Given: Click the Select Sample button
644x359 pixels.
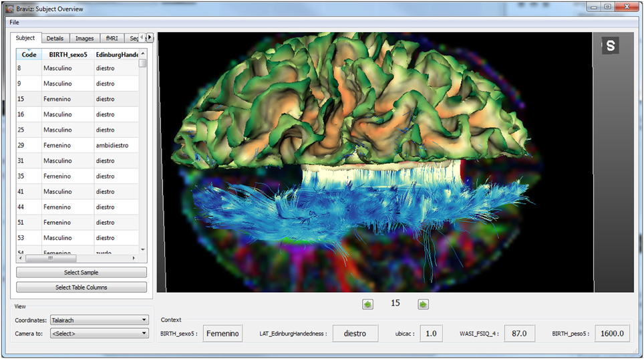Looking at the screenshot, I should pos(82,272).
